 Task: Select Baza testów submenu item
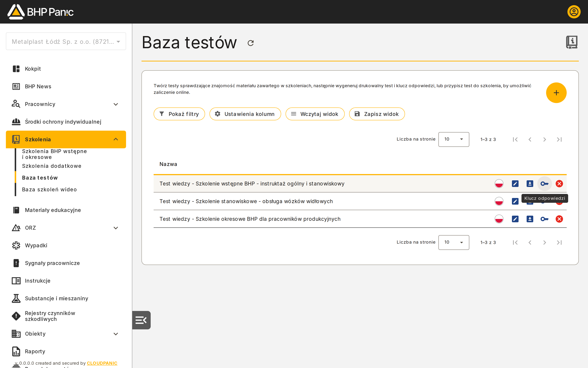click(x=40, y=178)
